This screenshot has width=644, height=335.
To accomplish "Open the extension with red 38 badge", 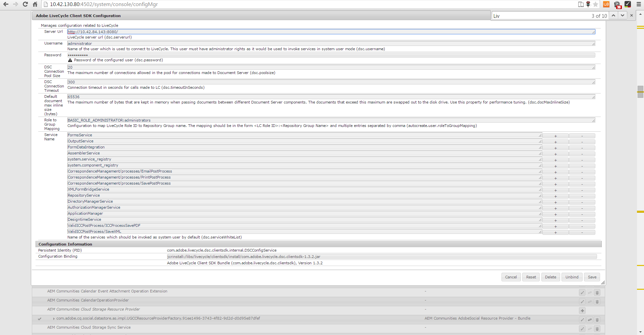I will click(x=618, y=5).
